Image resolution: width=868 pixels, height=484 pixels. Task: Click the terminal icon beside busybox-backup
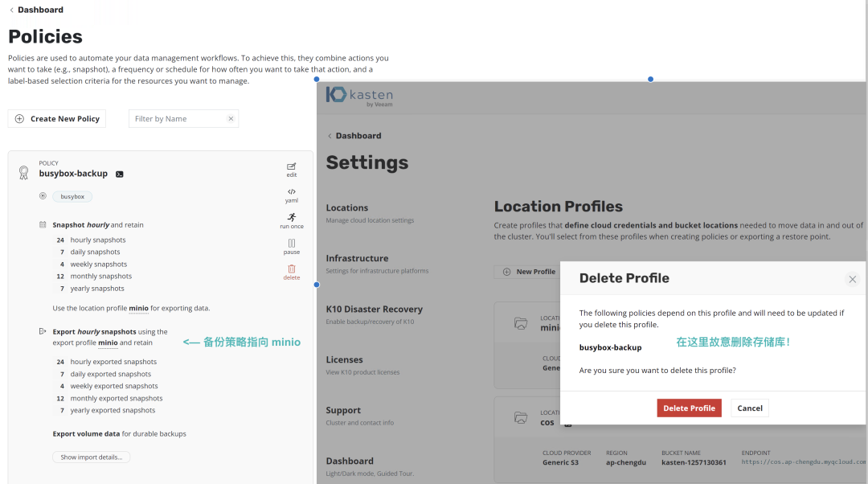(120, 174)
